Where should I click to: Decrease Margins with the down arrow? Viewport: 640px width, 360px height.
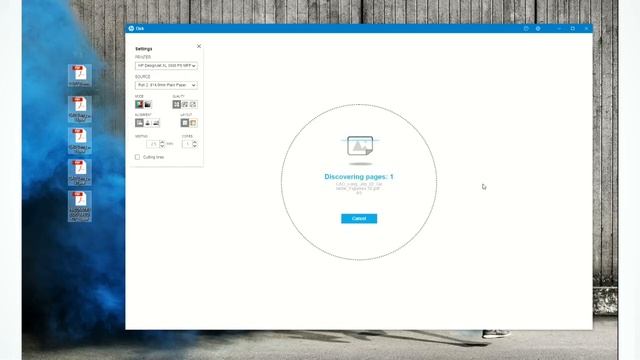162,146
